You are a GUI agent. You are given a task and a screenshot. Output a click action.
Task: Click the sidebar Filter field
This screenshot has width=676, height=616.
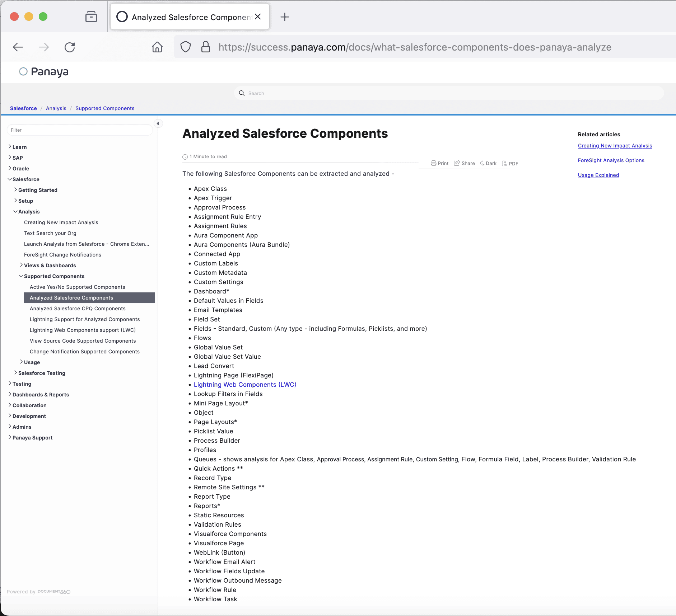[x=80, y=130]
